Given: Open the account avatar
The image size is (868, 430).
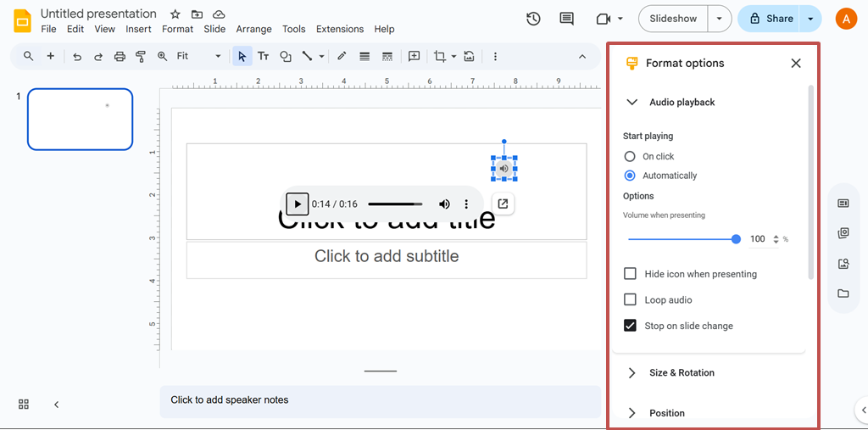Looking at the screenshot, I should point(846,19).
